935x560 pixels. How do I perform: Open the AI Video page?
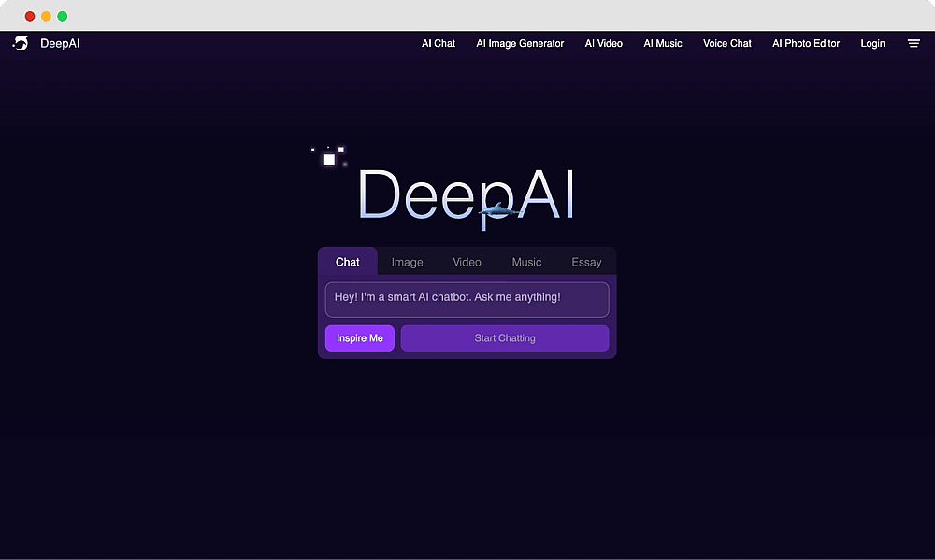click(603, 44)
